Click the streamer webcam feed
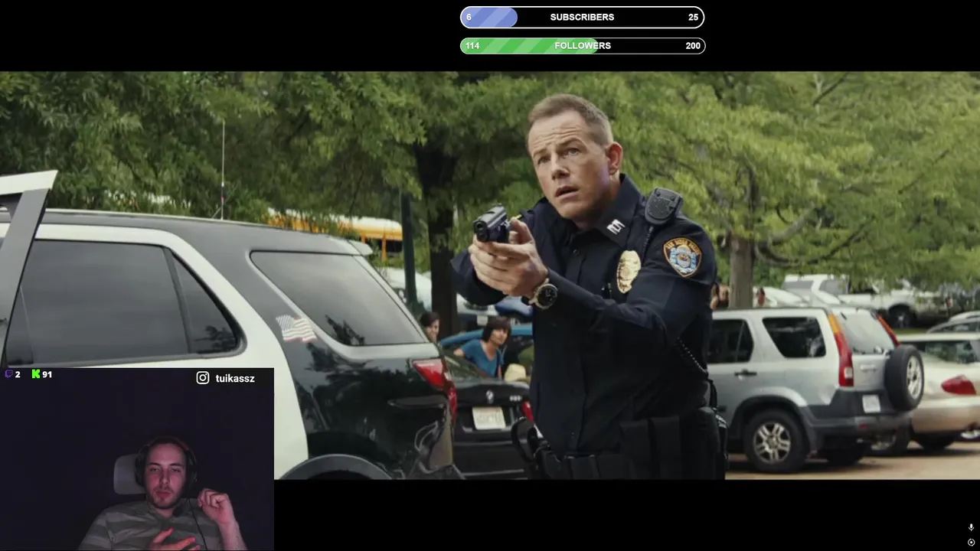 [x=137, y=459]
